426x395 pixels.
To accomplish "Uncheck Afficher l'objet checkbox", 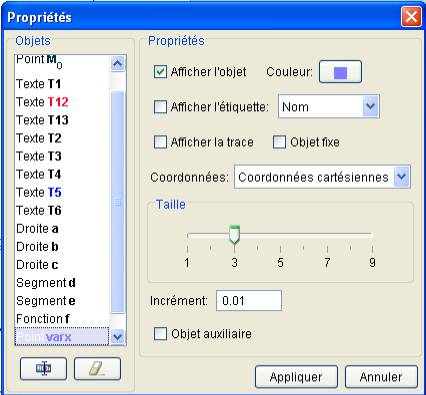I will click(x=160, y=72).
